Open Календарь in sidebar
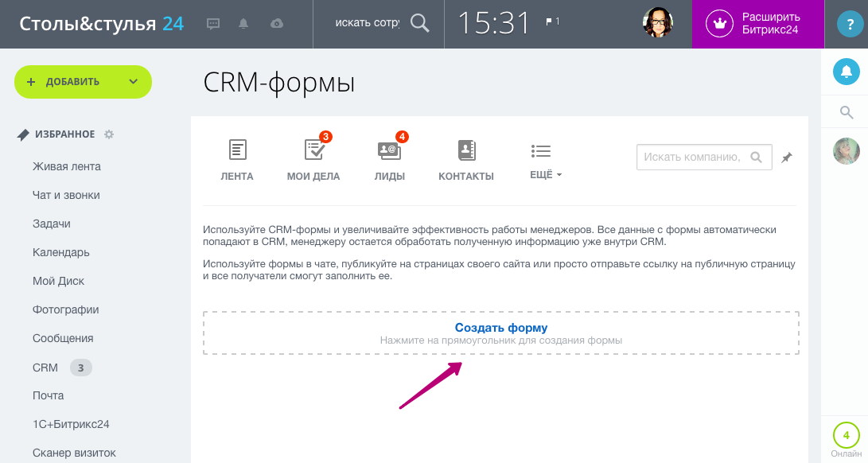This screenshot has width=868, height=463. (x=61, y=252)
